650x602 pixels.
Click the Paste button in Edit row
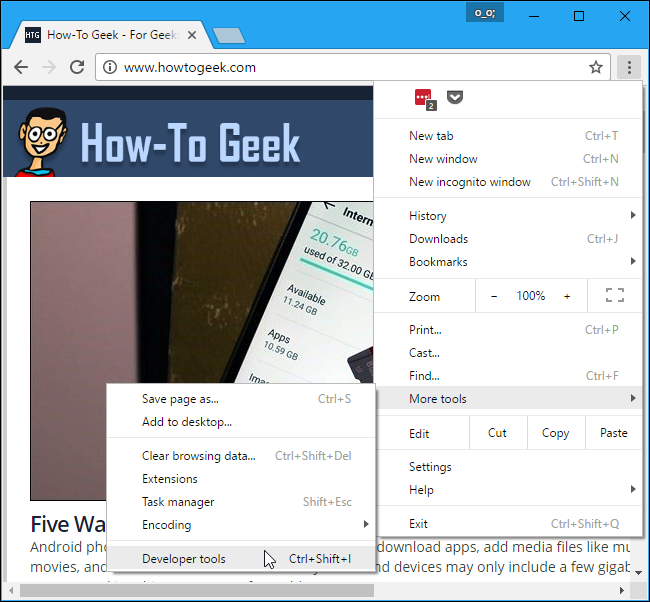coord(614,433)
